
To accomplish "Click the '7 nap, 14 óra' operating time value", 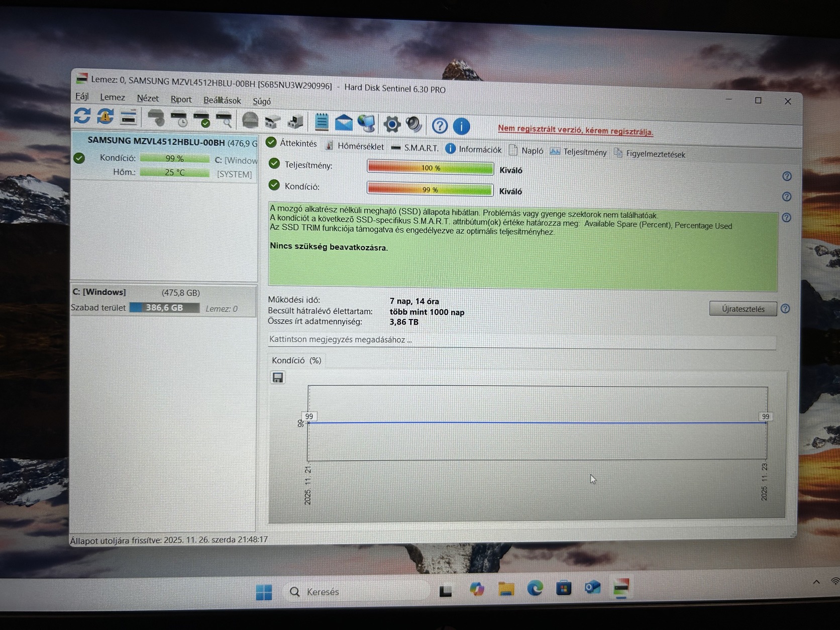I will click(414, 301).
